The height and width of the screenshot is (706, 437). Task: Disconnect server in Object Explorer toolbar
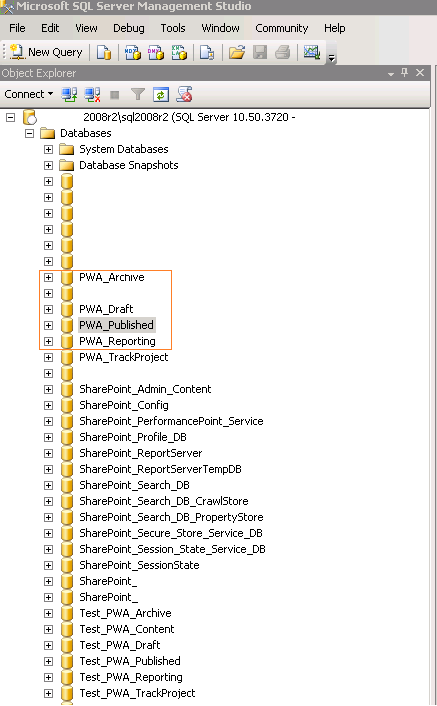click(92, 95)
